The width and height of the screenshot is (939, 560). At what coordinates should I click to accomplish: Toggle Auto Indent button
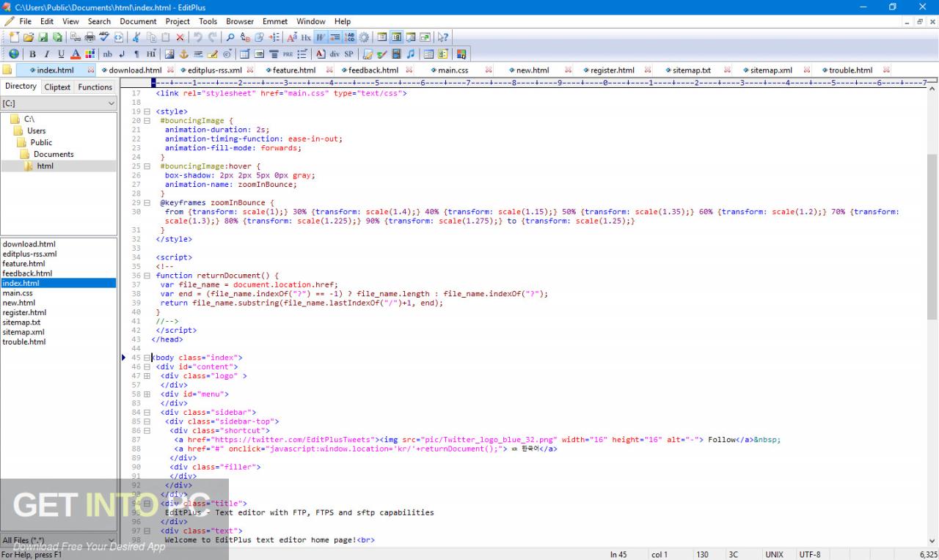pos(335,37)
